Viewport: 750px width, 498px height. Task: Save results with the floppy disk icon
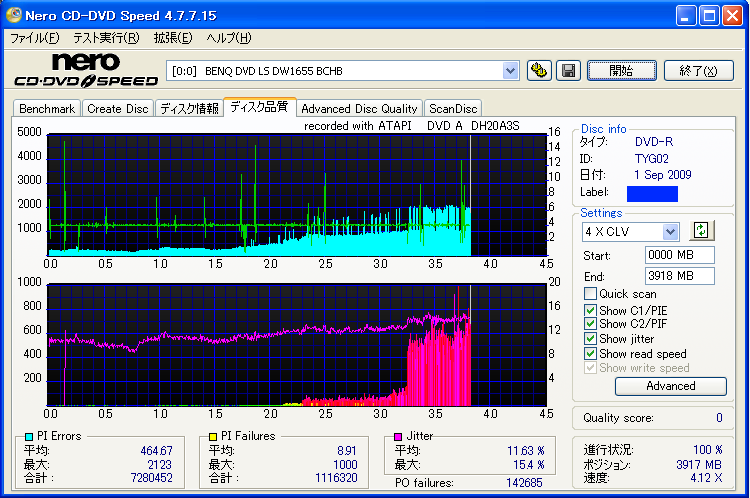(568, 71)
